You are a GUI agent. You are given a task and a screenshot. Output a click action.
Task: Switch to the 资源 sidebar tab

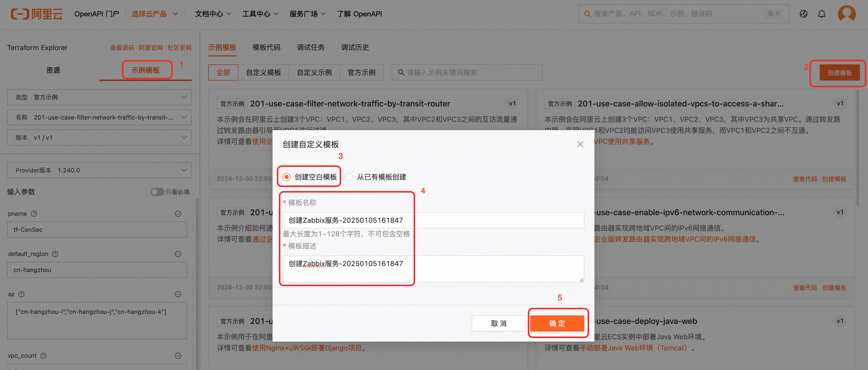tap(53, 70)
